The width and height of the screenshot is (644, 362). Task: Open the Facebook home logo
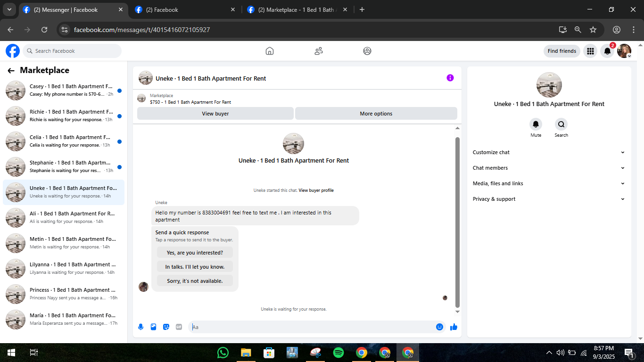coord(13,51)
